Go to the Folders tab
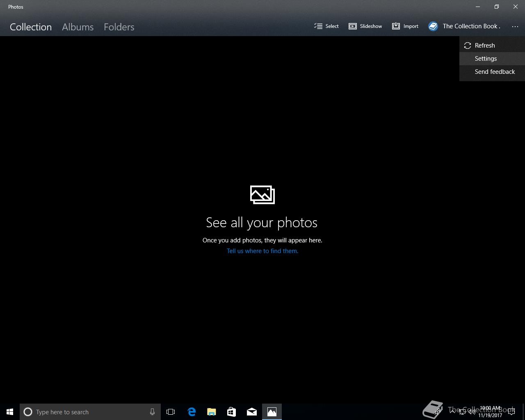The height and width of the screenshot is (420, 525). (119, 27)
